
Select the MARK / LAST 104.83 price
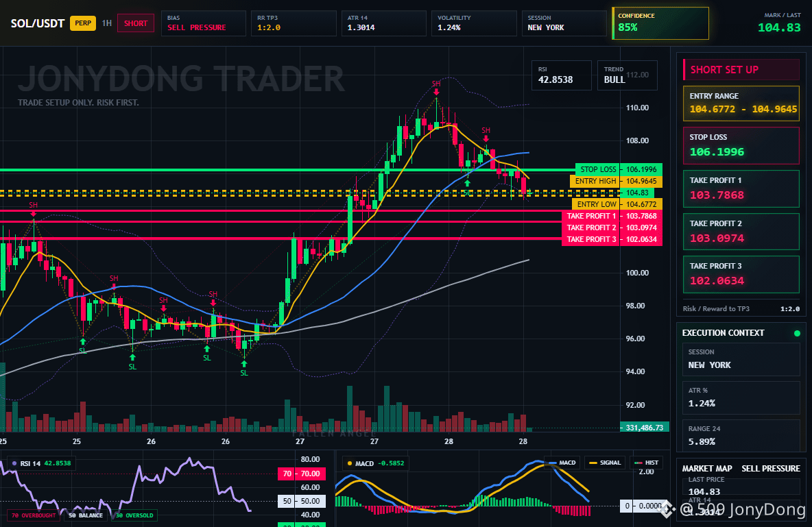pyautogui.click(x=779, y=28)
